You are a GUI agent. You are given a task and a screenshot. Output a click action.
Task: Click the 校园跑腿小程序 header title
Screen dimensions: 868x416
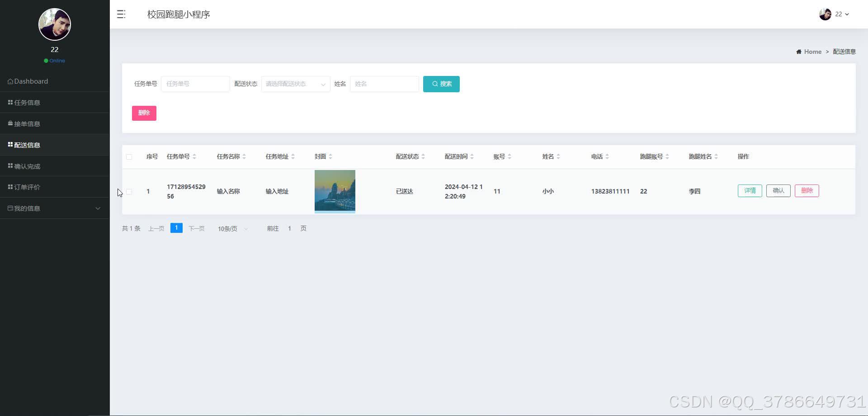point(179,14)
